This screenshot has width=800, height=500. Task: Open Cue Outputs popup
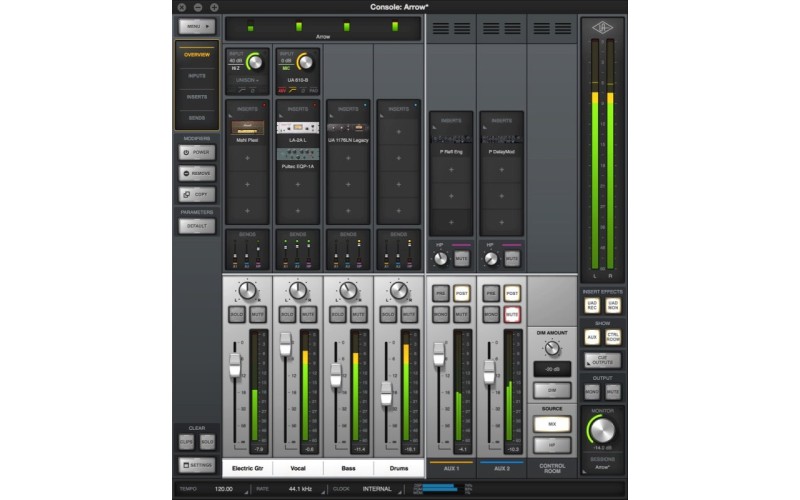pyautogui.click(x=603, y=360)
